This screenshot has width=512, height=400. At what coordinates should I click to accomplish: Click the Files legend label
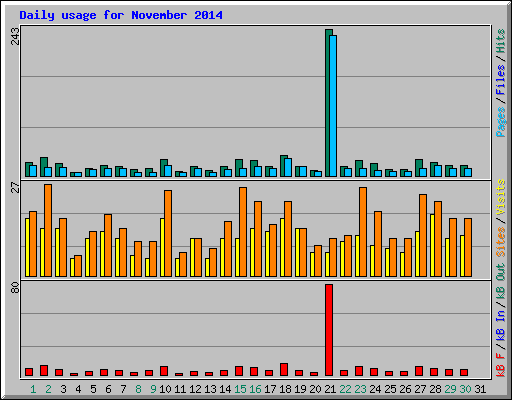click(x=501, y=80)
